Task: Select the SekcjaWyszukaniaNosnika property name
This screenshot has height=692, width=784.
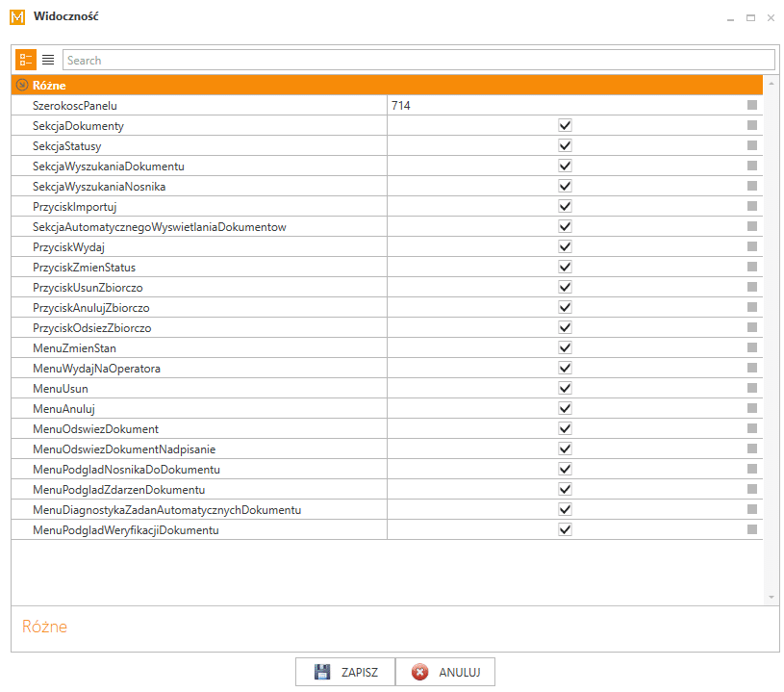Action: [x=99, y=187]
